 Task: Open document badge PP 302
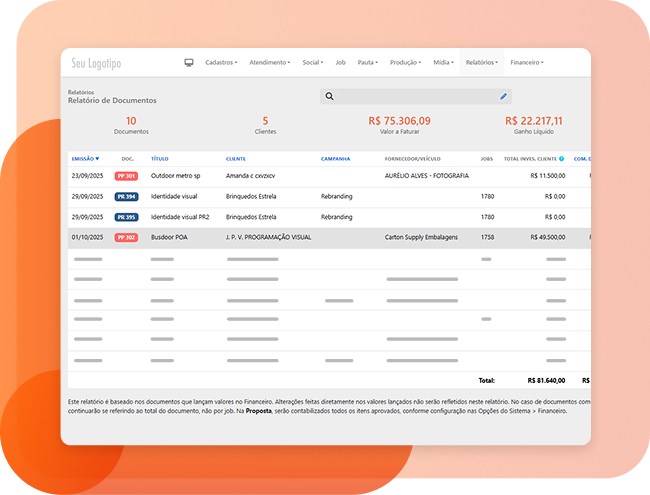(x=126, y=238)
